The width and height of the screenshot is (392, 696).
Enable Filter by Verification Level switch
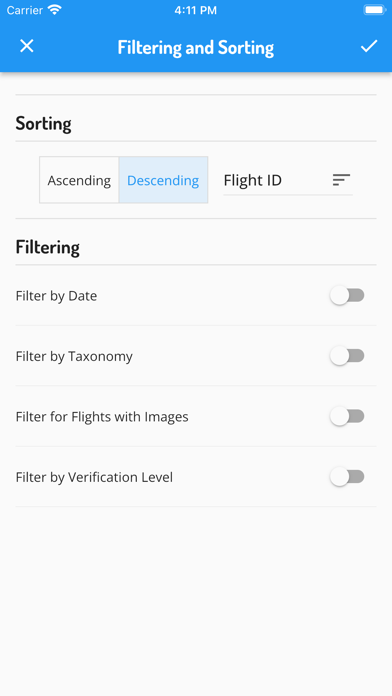pos(347,477)
